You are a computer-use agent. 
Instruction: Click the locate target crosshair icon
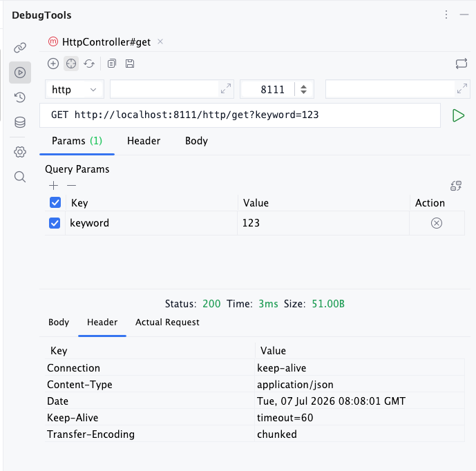[x=71, y=64]
